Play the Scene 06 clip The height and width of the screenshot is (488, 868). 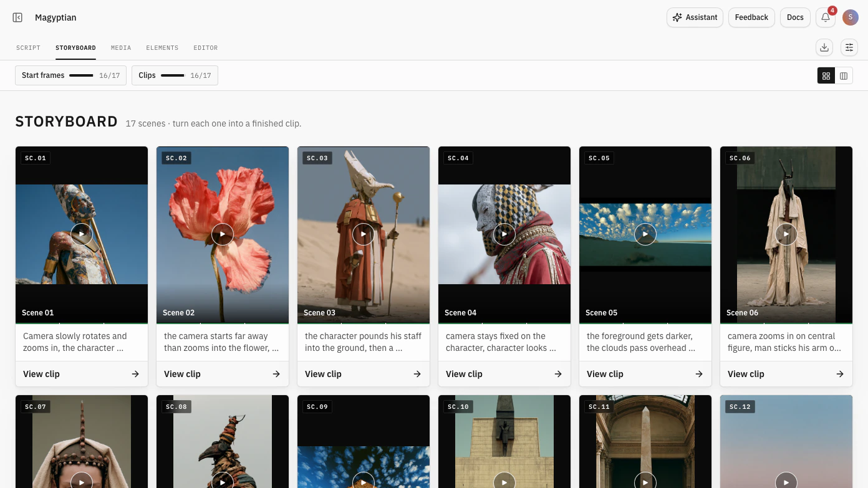pyautogui.click(x=786, y=234)
